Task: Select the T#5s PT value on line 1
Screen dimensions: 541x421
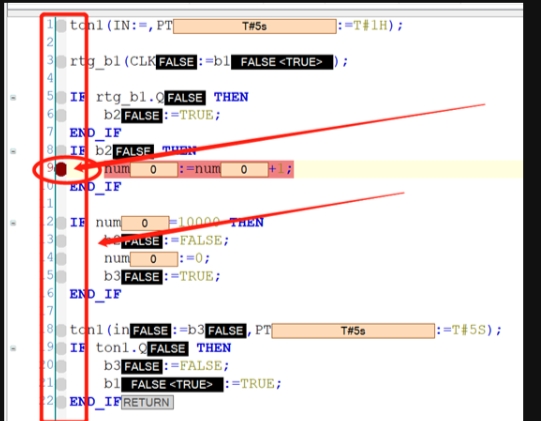Action: [x=255, y=26]
